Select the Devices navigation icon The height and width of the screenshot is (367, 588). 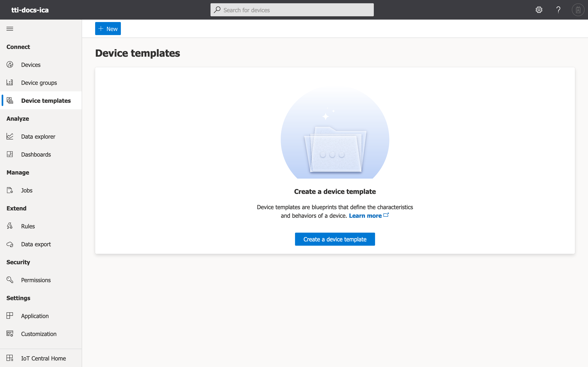10,64
